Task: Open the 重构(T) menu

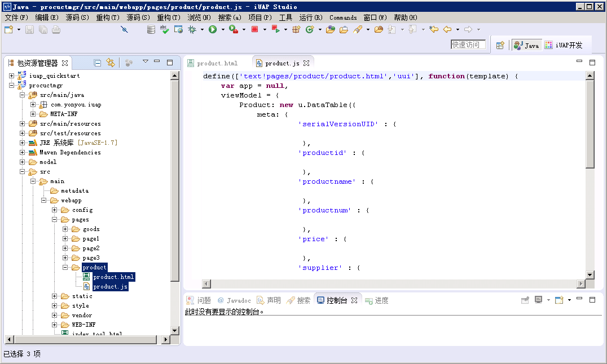Action: [107, 17]
